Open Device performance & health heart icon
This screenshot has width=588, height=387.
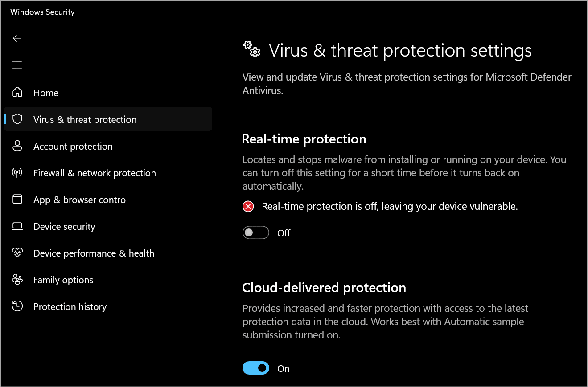17,253
